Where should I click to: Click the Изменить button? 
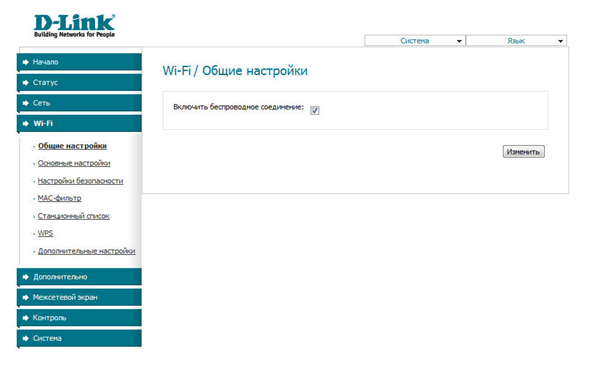pyautogui.click(x=524, y=152)
